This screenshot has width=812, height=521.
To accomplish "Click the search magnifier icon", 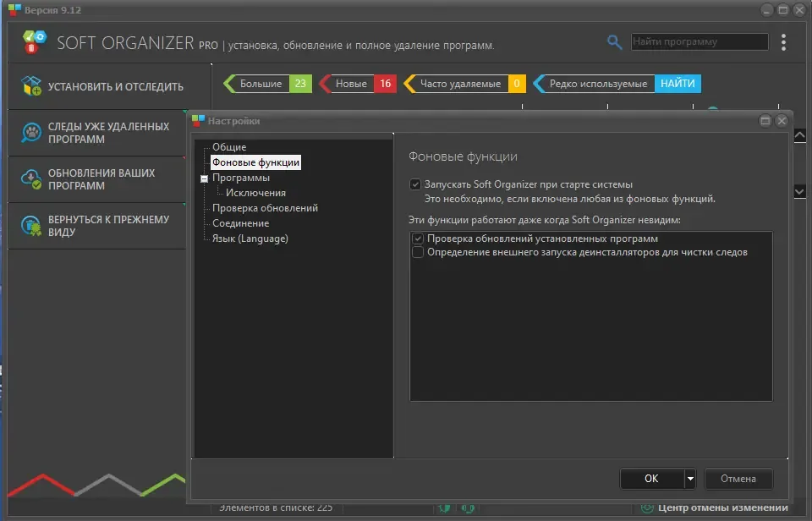I will [x=614, y=42].
